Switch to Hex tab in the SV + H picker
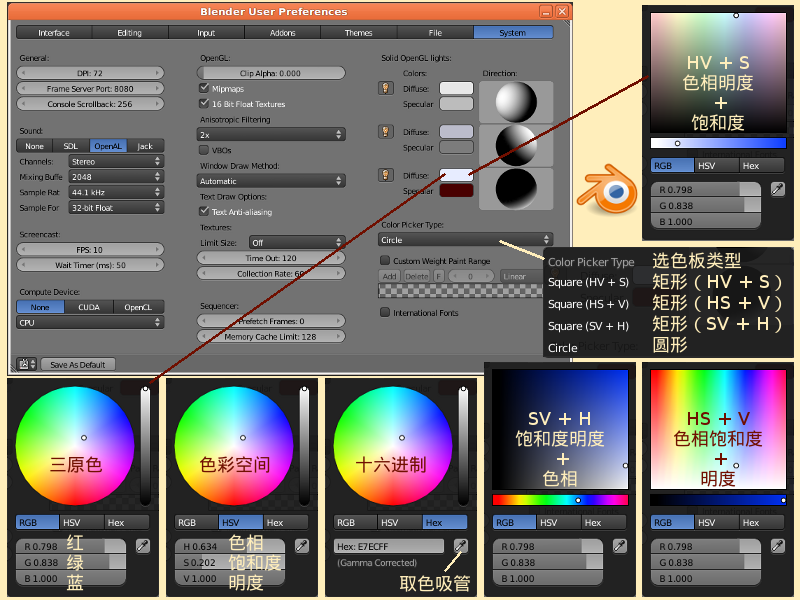This screenshot has width=800, height=600. [x=604, y=522]
